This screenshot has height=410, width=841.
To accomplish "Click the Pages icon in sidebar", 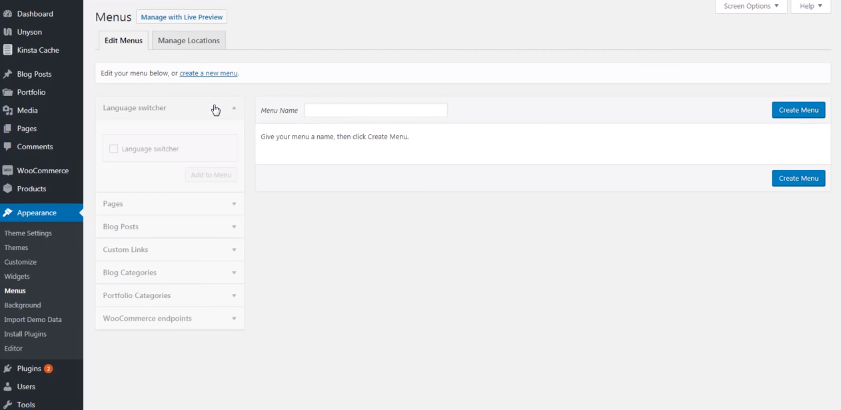I will [x=8, y=129].
